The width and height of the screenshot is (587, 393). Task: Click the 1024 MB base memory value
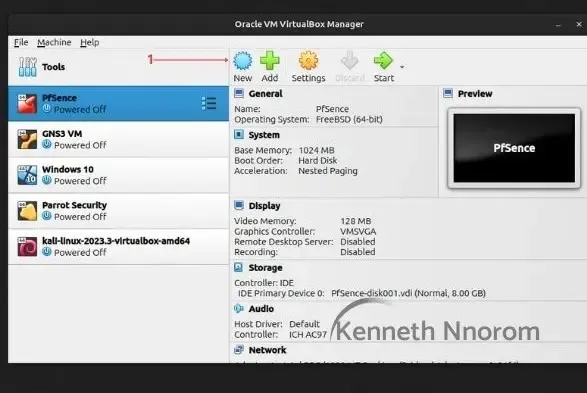pos(316,150)
